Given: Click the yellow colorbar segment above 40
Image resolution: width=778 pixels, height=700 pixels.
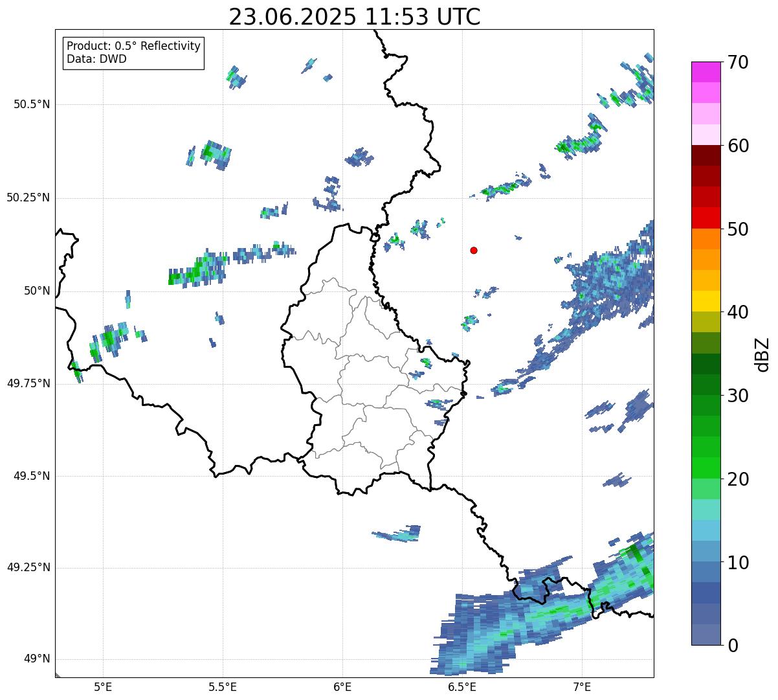Looking at the screenshot, I should [706, 301].
